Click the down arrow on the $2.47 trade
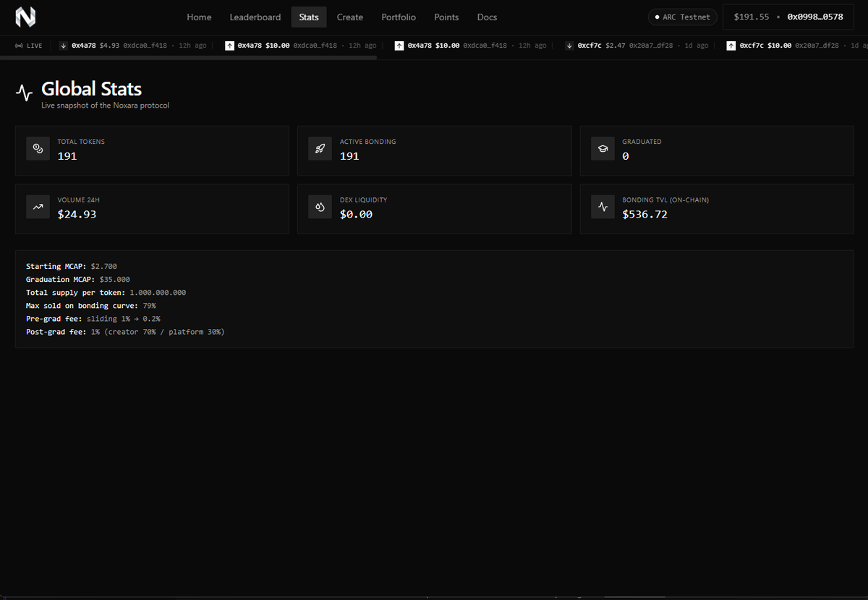The width and height of the screenshot is (868, 600). coord(570,46)
